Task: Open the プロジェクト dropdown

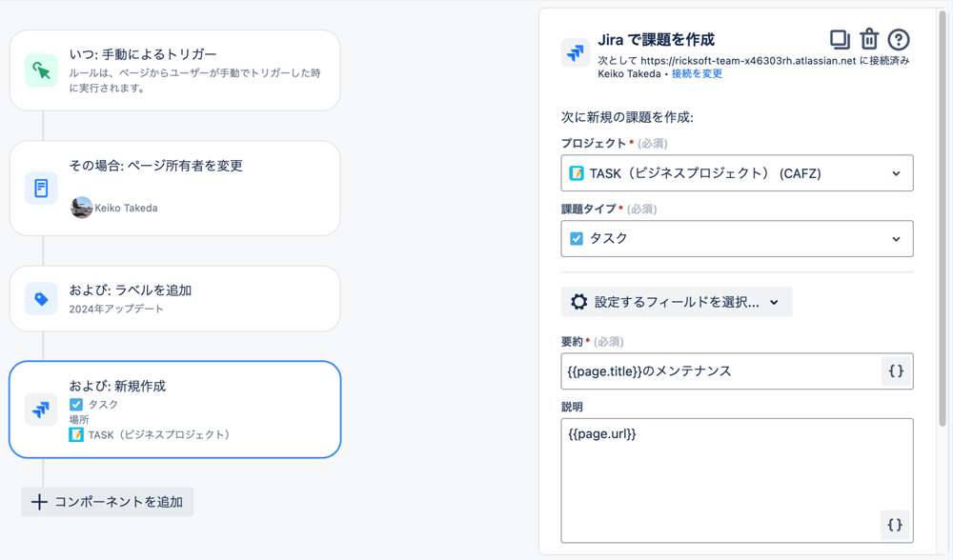Action: tap(737, 173)
